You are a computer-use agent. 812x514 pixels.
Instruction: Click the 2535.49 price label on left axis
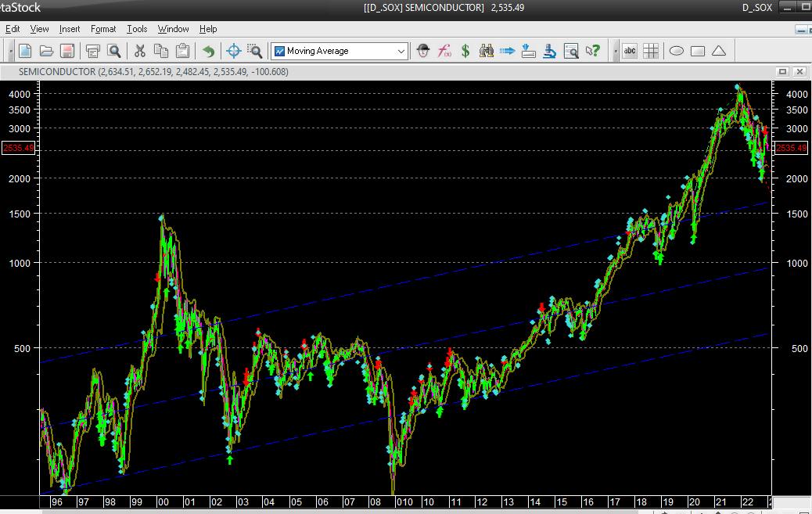(x=18, y=148)
